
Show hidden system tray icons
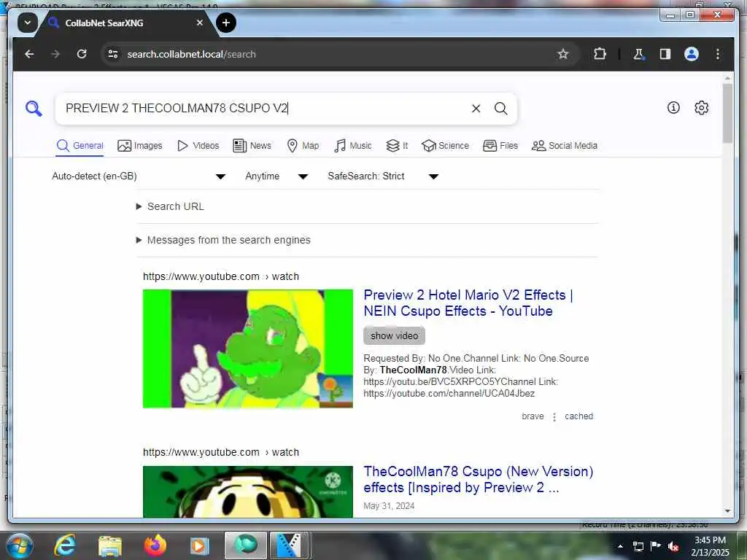click(x=620, y=546)
